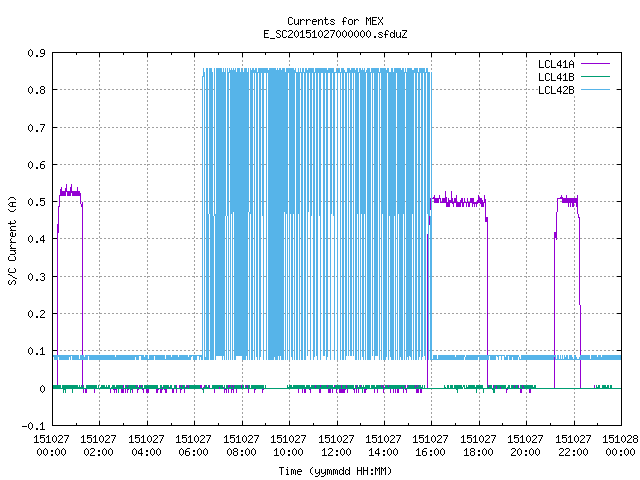Click the x-axis tick '151028 00:00'
The width and height of the screenshot is (640, 480).
(620, 446)
